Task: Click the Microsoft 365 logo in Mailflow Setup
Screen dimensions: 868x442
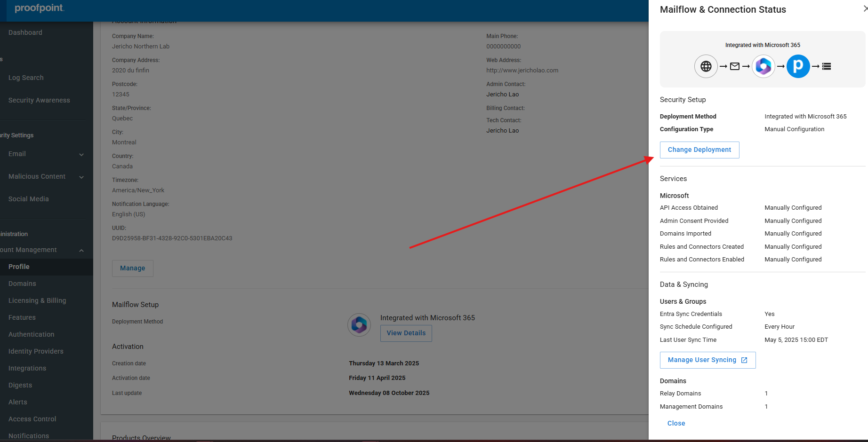Action: 359,325
